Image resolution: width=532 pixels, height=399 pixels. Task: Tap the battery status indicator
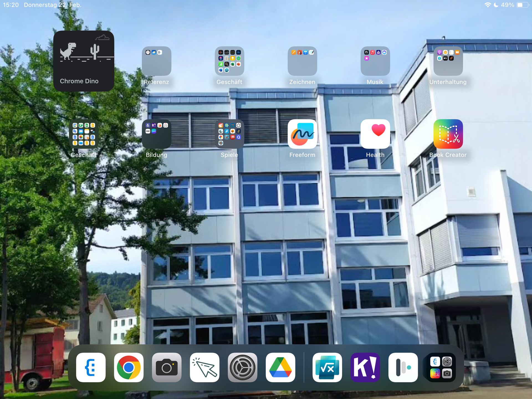pos(522,5)
